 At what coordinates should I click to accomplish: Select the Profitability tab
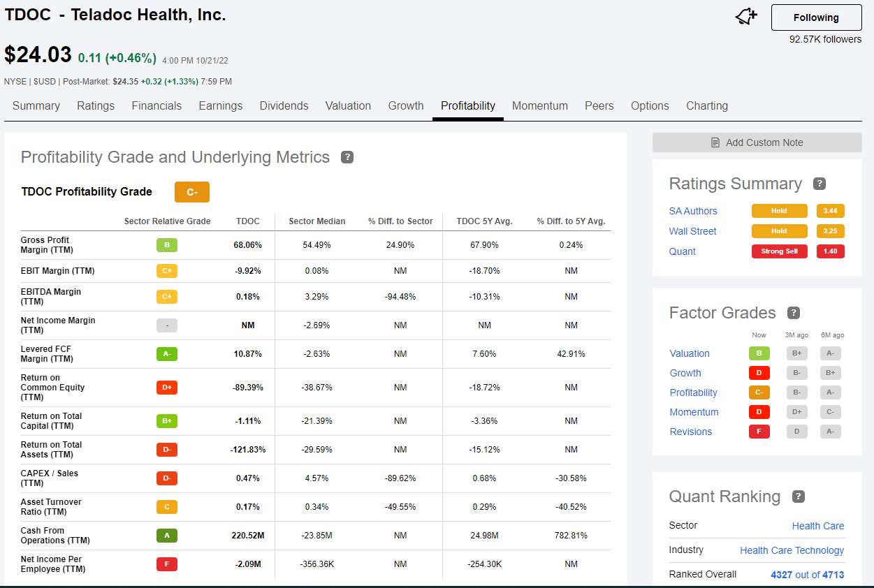[468, 106]
